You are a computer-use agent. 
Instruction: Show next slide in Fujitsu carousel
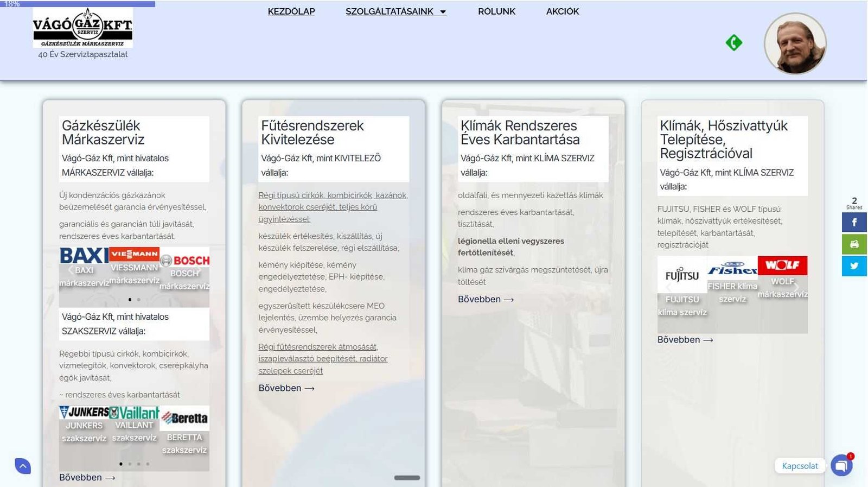[x=796, y=287]
